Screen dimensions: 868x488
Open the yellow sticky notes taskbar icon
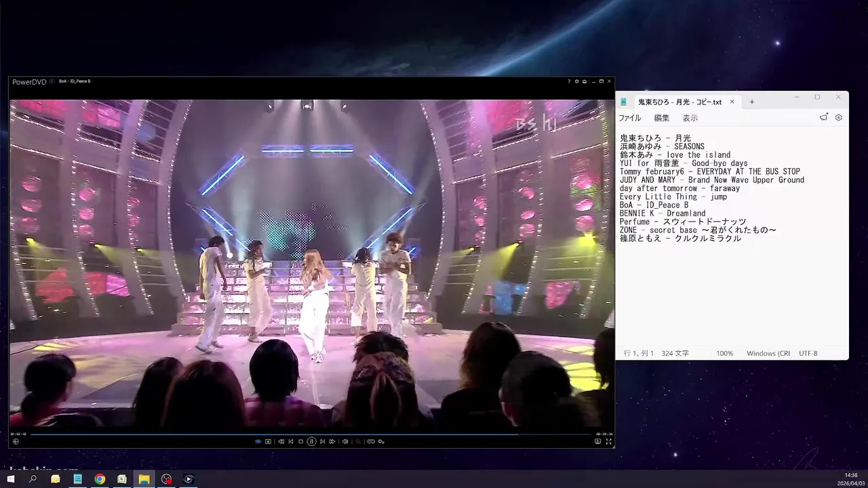pos(56,479)
